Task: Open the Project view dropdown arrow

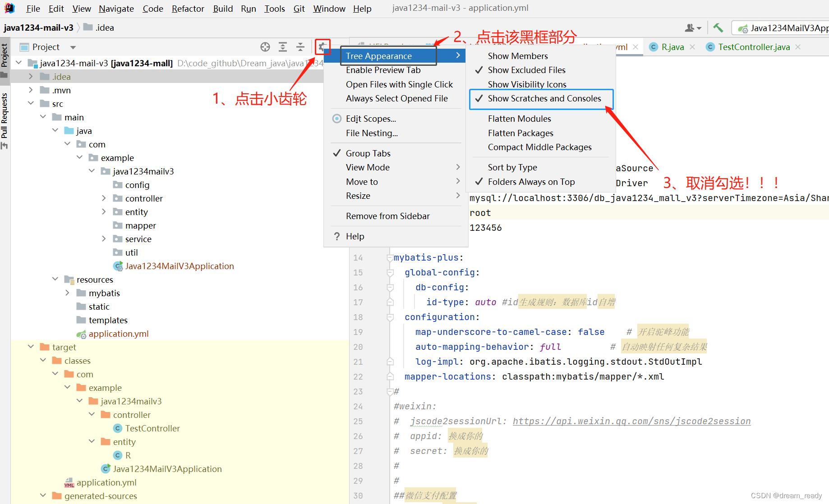Action: [73, 47]
